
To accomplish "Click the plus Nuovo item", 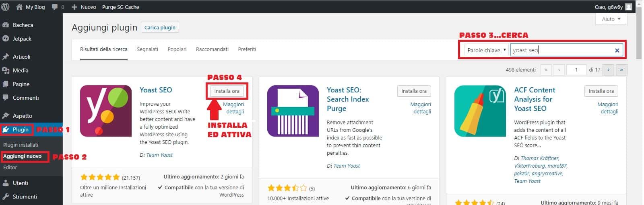I will (84, 7).
